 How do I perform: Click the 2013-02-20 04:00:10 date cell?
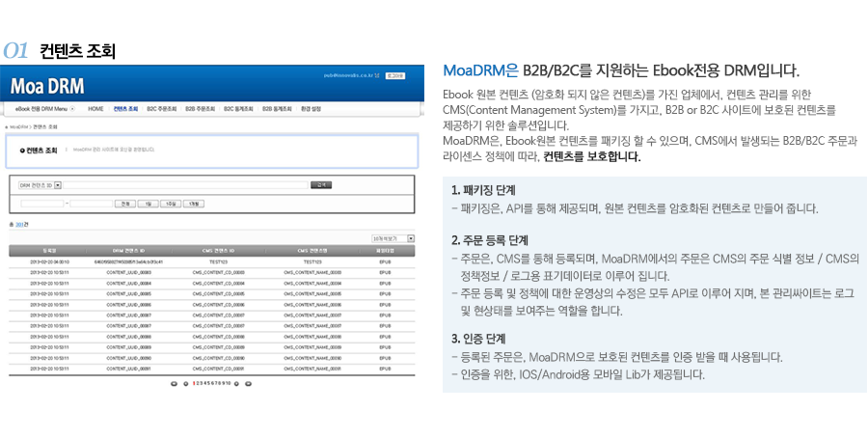[49, 261]
